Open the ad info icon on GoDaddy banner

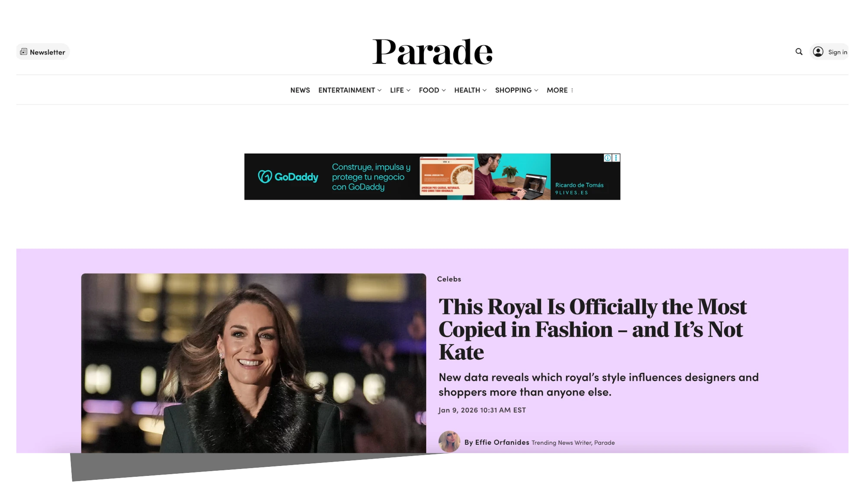[608, 158]
